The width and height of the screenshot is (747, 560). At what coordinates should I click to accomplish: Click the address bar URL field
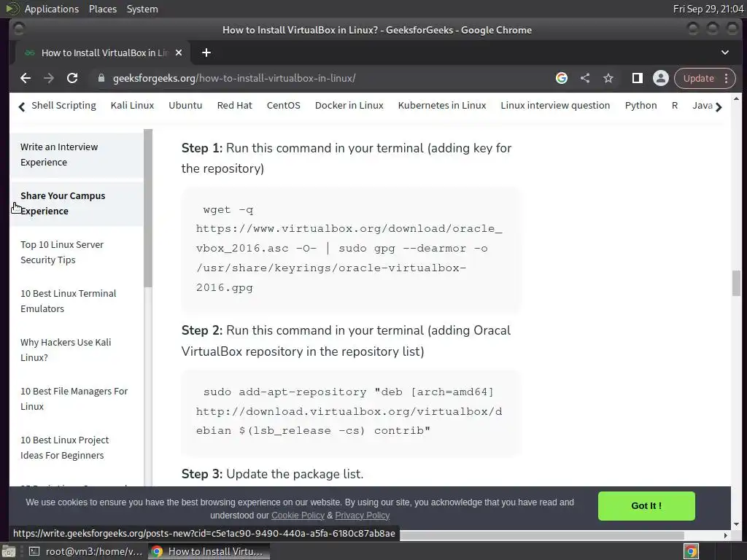coord(233,78)
